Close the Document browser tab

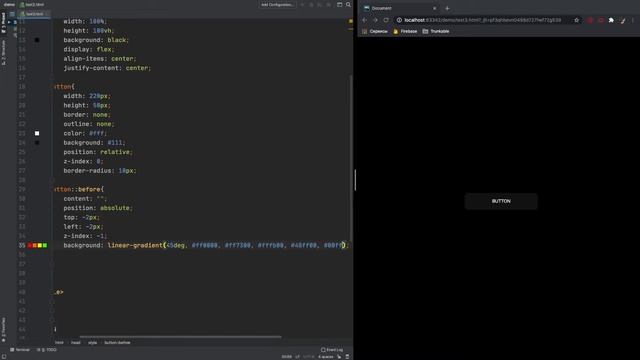(x=434, y=8)
